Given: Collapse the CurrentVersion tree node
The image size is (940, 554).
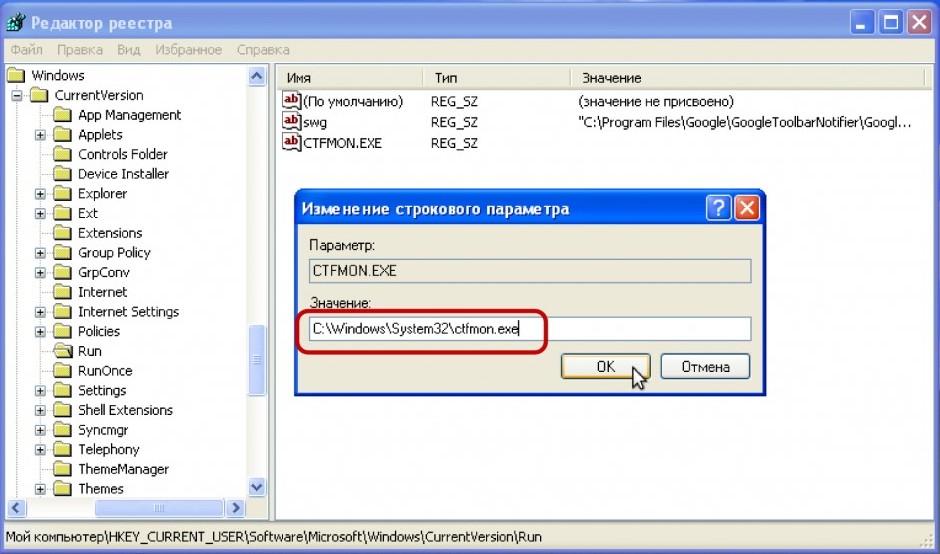Looking at the screenshot, I should coord(17,95).
